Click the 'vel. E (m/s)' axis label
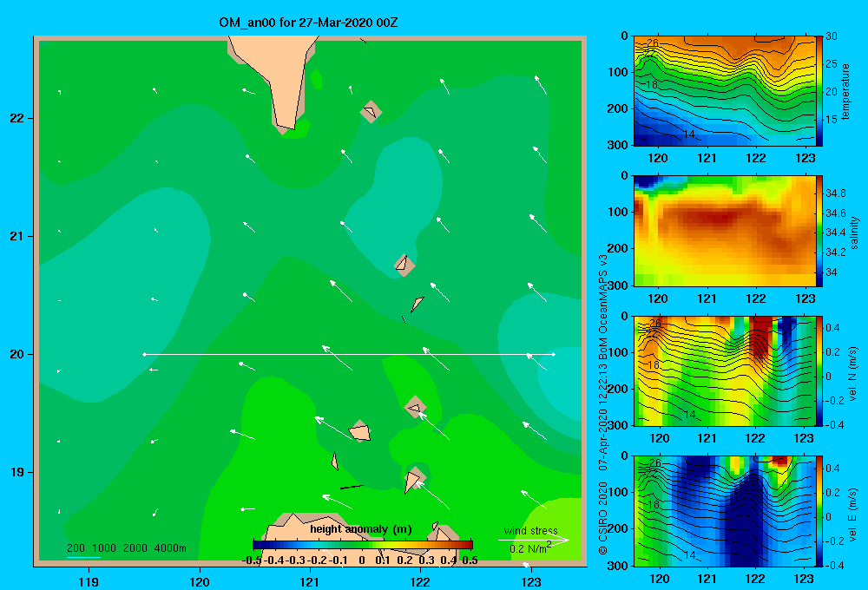The height and width of the screenshot is (590, 868). pyautogui.click(x=853, y=514)
